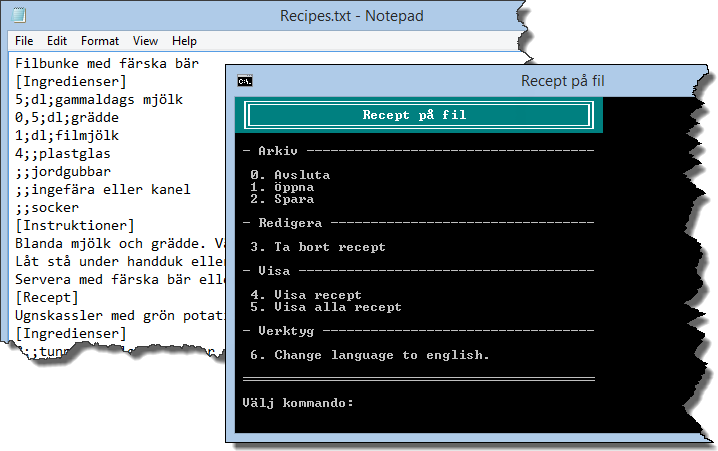Viewport: 718px width, 451px height.
Task: Click the ';;ingefära eller kanel' line
Action: click(103, 189)
